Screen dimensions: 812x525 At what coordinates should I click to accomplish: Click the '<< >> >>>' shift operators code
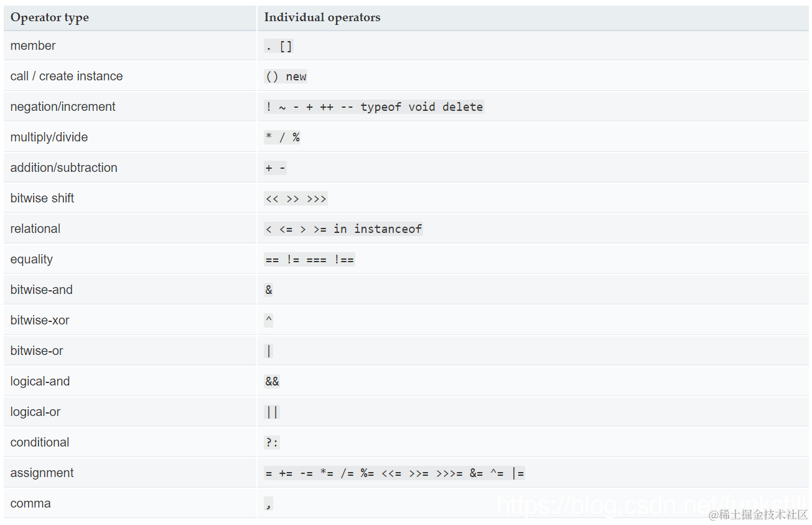(296, 199)
